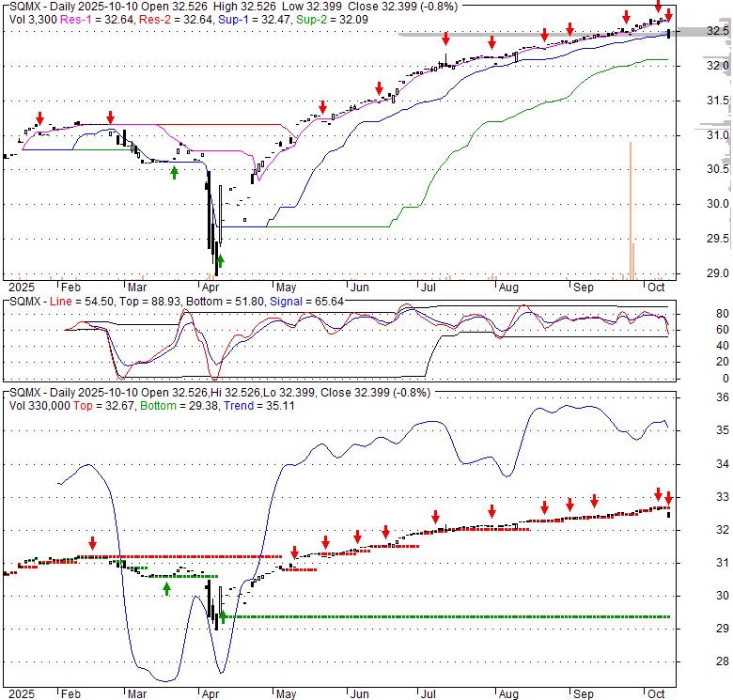Click the 29.0 price axis label

pos(718,273)
